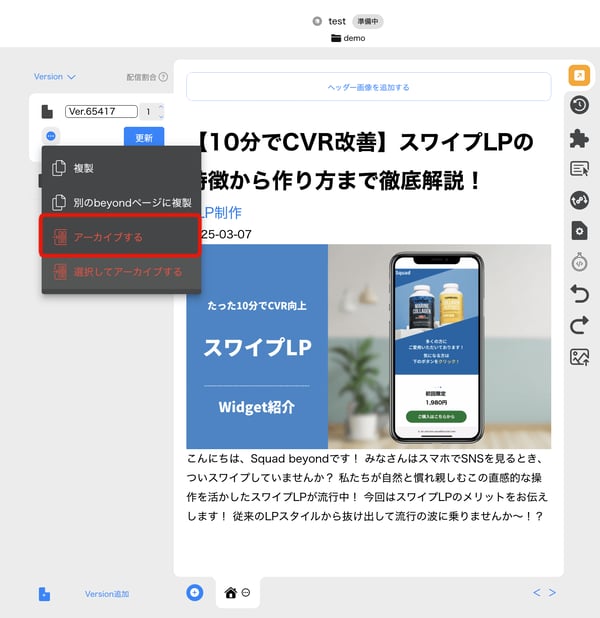The width and height of the screenshot is (600, 618).
Task: Click the Ver.65417 version name field
Action: point(97,112)
